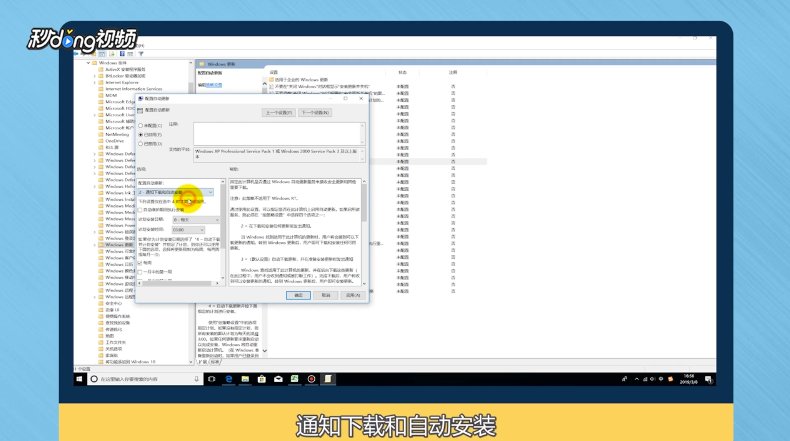Click the red screen recorder taskbar icon
Viewport: 790px width, 441px height.
pos(311,379)
